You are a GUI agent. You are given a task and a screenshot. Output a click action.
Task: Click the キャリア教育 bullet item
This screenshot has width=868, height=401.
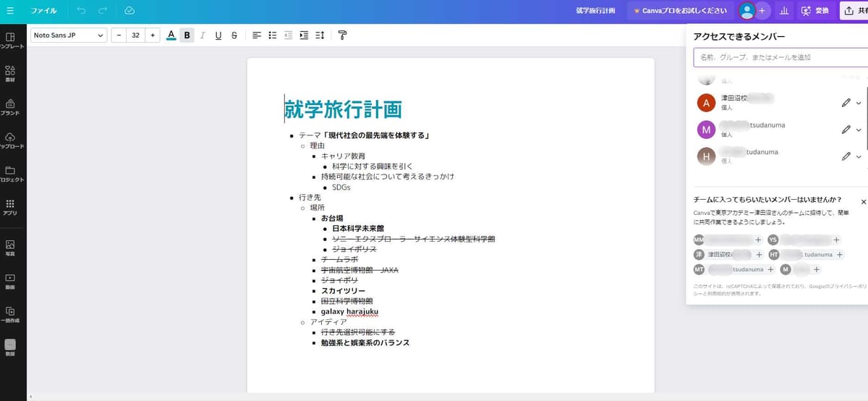tap(344, 156)
